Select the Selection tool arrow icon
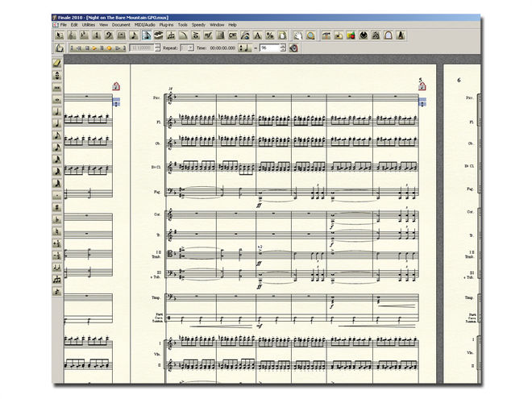Image resolution: width=532 pixels, height=399 pixels. tap(60, 35)
